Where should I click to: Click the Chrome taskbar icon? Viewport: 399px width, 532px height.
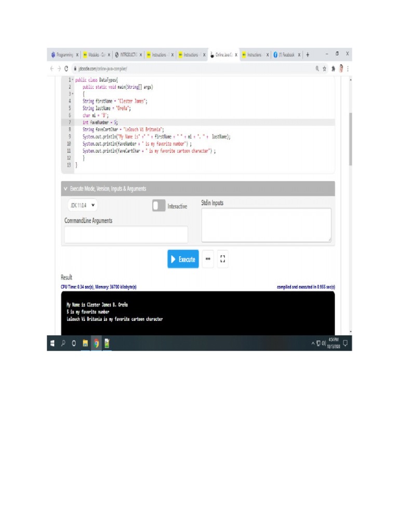click(96, 343)
